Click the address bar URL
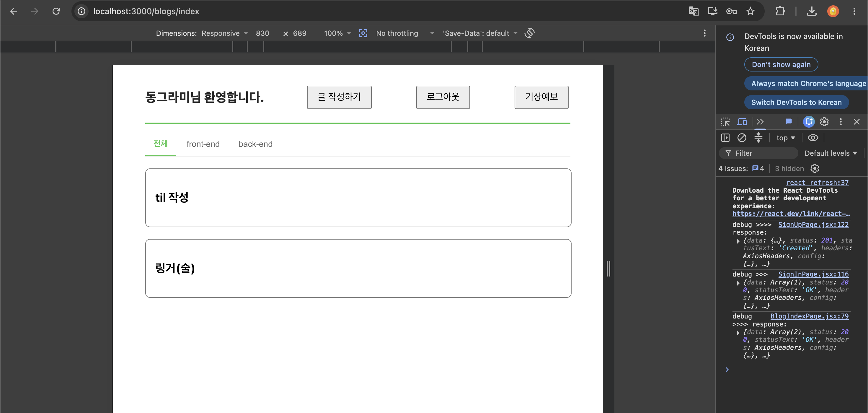This screenshot has height=413, width=868. (146, 11)
